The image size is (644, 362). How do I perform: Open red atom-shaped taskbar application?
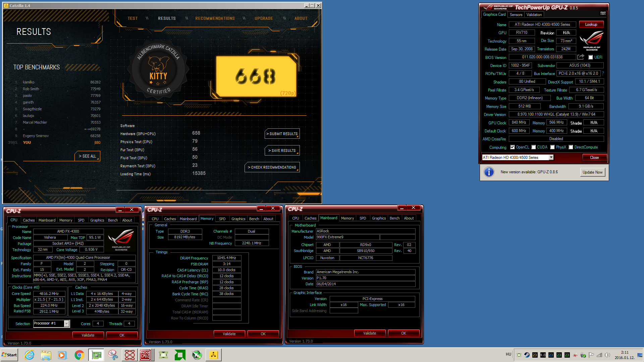point(130,355)
